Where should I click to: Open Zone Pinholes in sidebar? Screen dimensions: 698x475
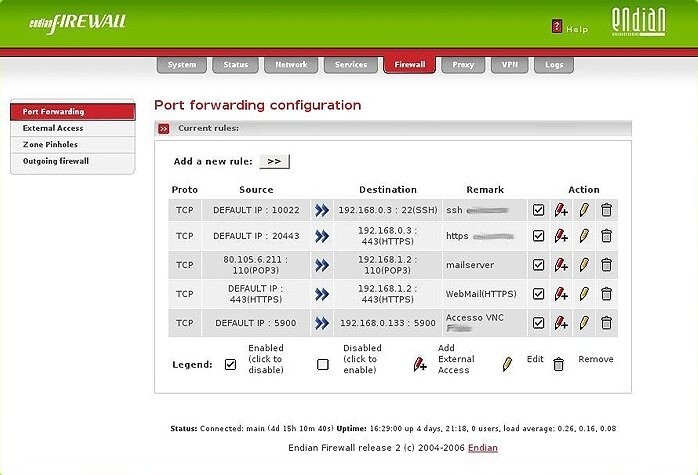click(x=73, y=145)
